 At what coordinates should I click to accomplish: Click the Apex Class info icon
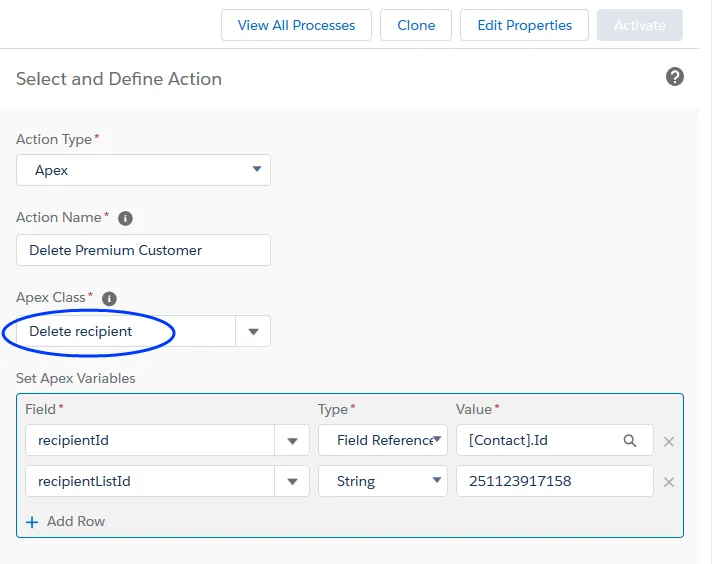click(x=109, y=298)
